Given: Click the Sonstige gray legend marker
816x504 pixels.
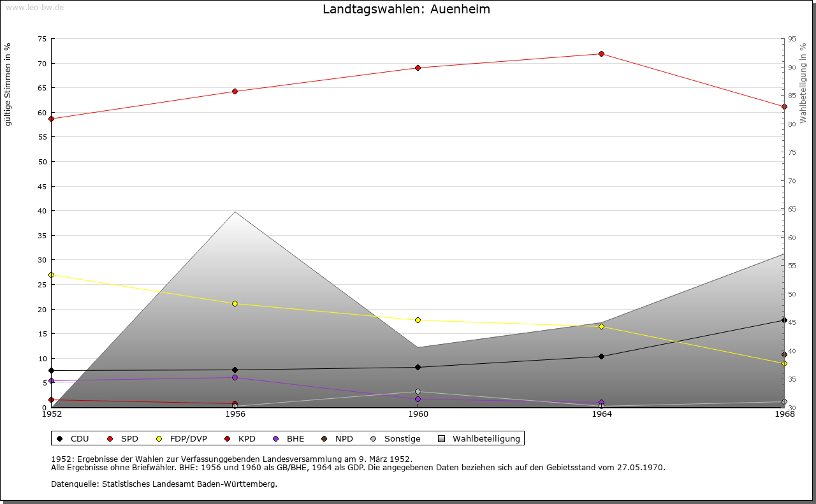Looking at the screenshot, I should [374, 438].
